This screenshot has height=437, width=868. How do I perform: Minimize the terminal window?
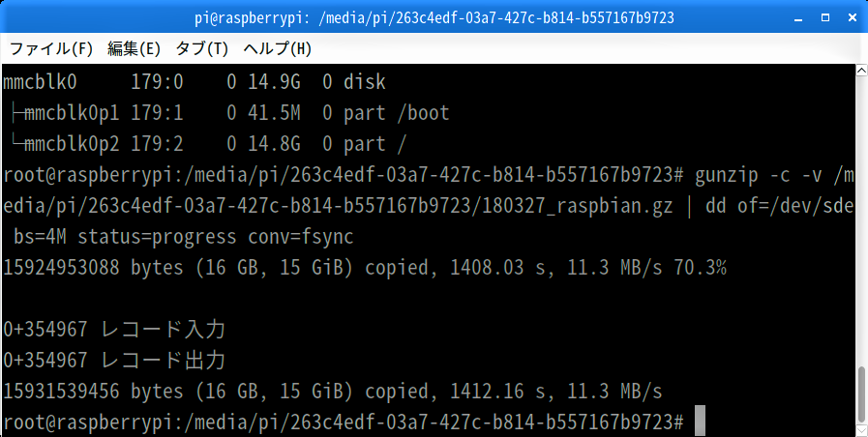(x=798, y=18)
